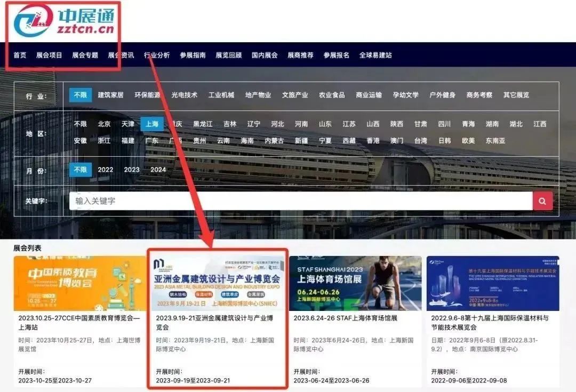This screenshot has height=392, width=576.
Task: Pick 浙江 in the region list
Action: (105, 140)
